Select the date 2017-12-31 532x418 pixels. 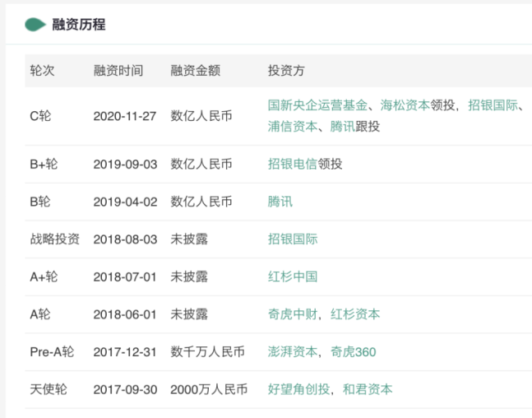[x=124, y=352]
